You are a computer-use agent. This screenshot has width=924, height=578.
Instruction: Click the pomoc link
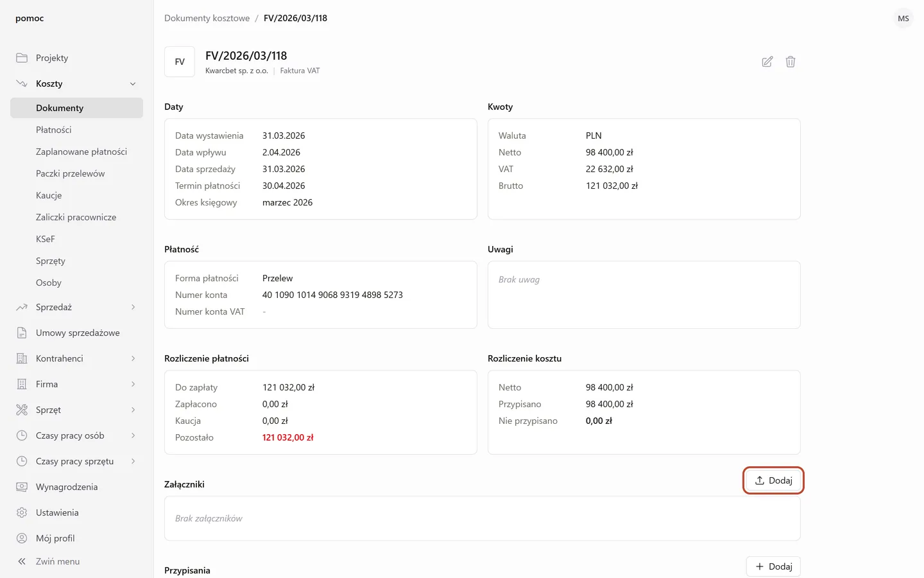pyautogui.click(x=30, y=18)
